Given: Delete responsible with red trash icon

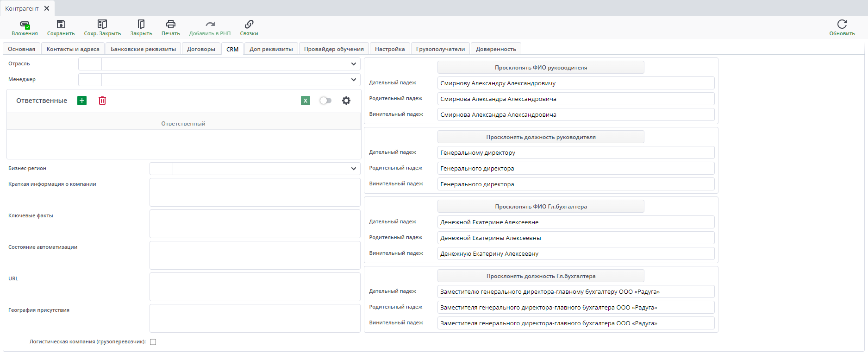Looking at the screenshot, I should point(102,101).
